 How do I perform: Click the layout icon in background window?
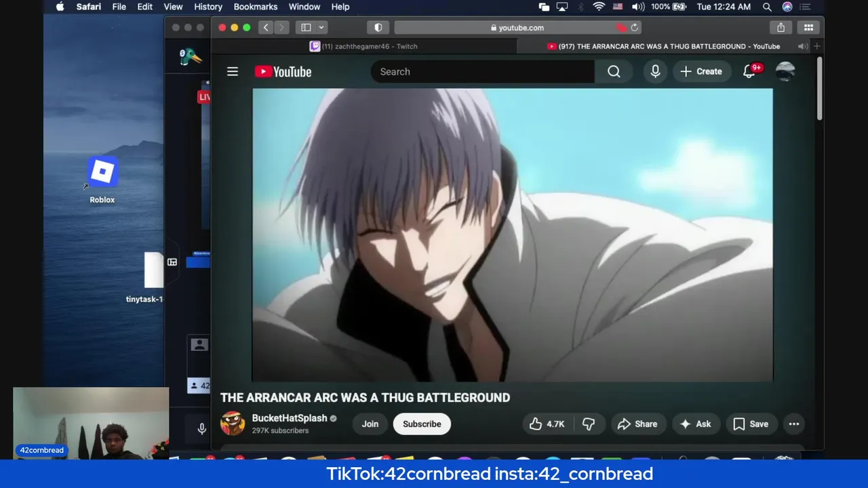click(x=172, y=262)
